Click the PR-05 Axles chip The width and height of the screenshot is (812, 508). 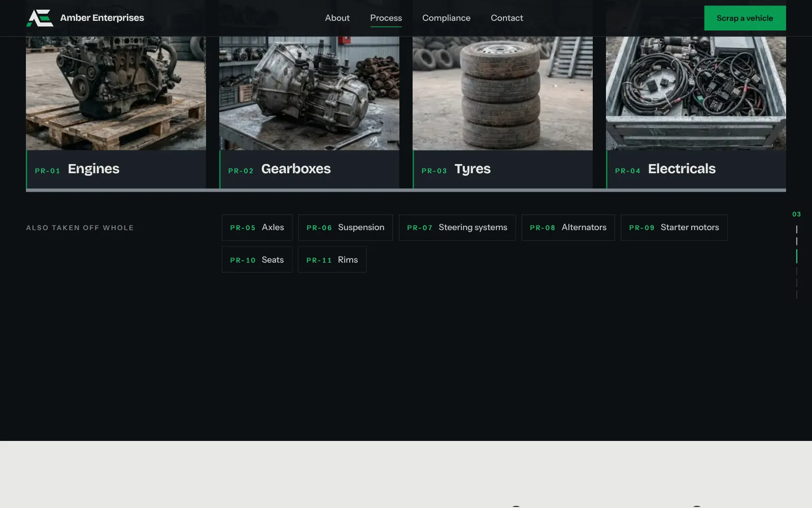tap(257, 228)
